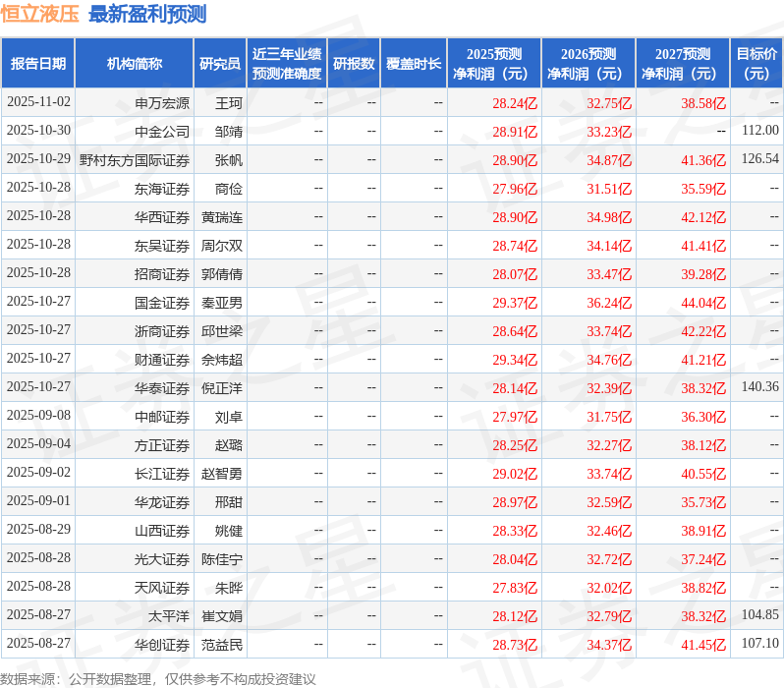The height and width of the screenshot is (688, 784).
Task: Click the 35.73亿 2027 forecast value
Action: tap(703, 503)
